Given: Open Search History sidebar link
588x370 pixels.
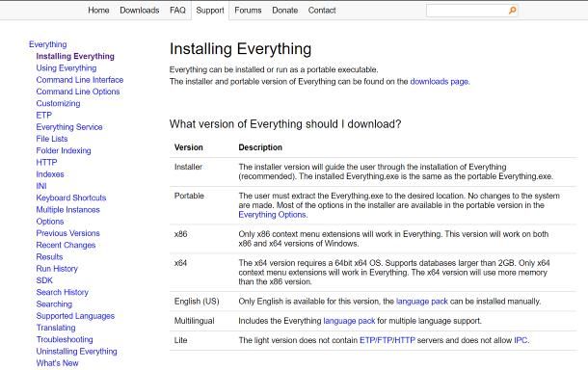Looking at the screenshot, I should click(63, 292).
